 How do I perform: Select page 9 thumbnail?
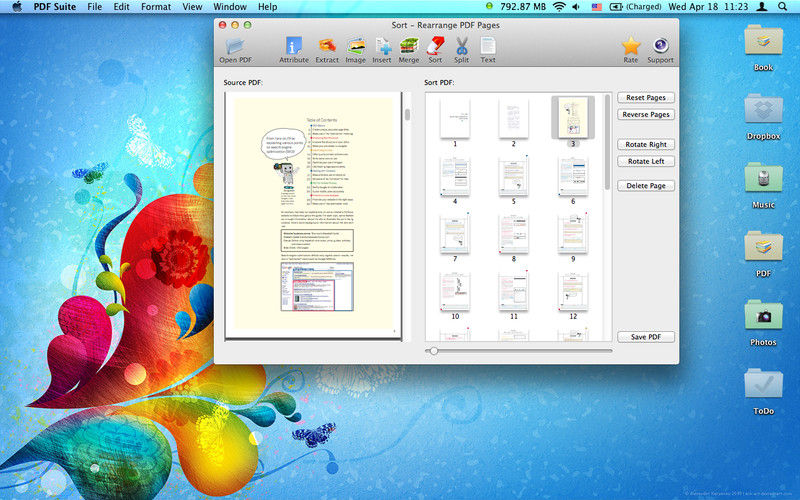tap(573, 234)
